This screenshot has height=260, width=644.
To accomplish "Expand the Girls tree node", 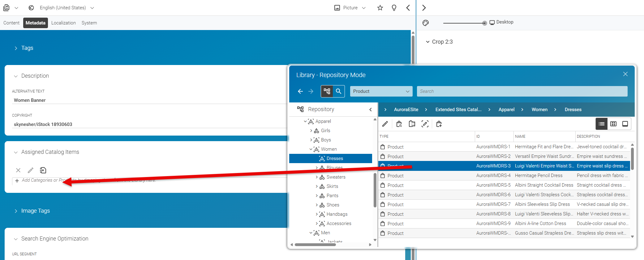I will pyautogui.click(x=311, y=131).
